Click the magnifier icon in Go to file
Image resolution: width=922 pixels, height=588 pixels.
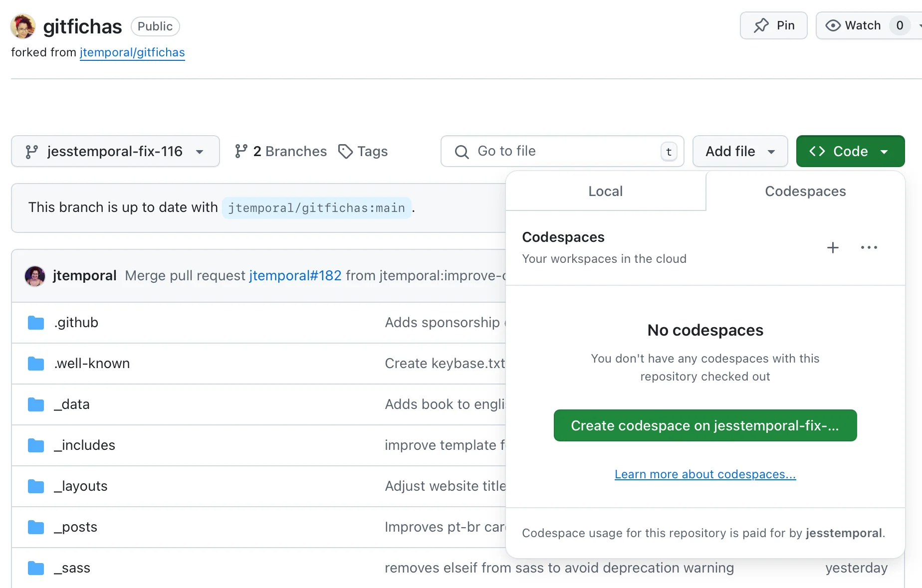pos(461,152)
